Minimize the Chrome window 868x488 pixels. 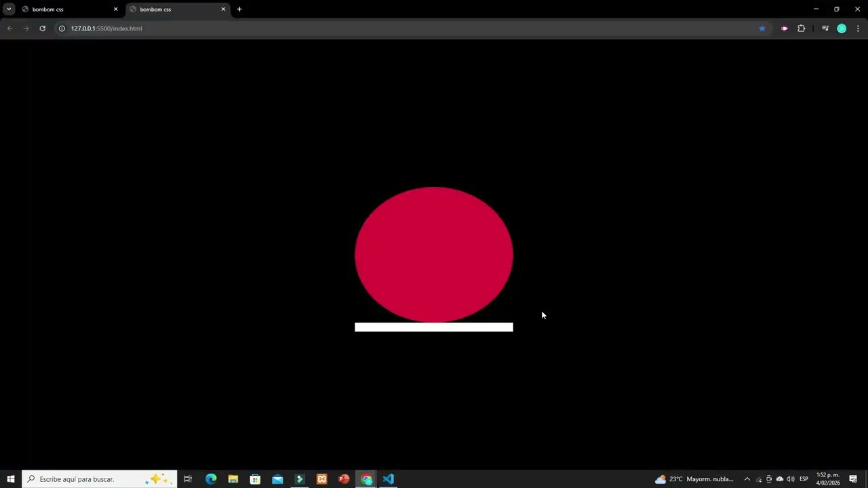tap(816, 9)
